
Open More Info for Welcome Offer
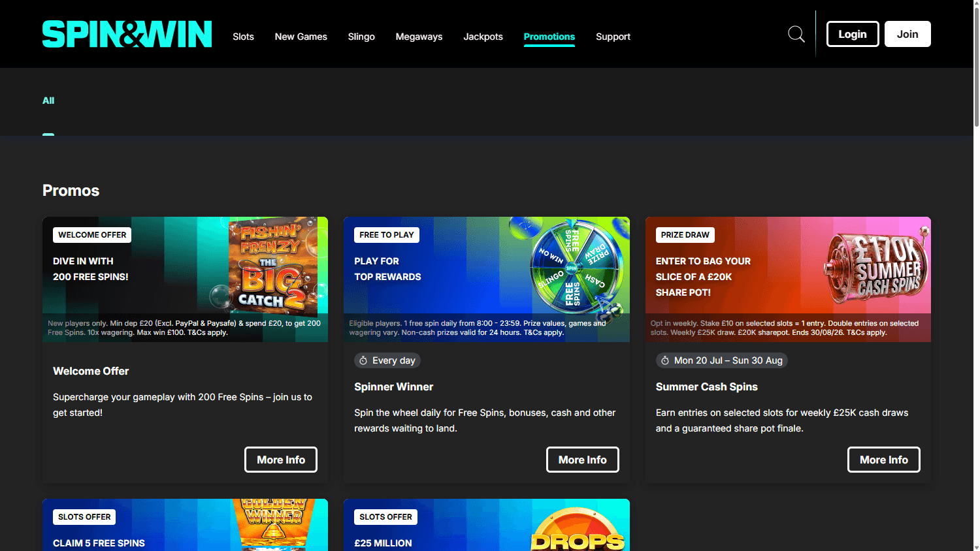click(x=281, y=460)
